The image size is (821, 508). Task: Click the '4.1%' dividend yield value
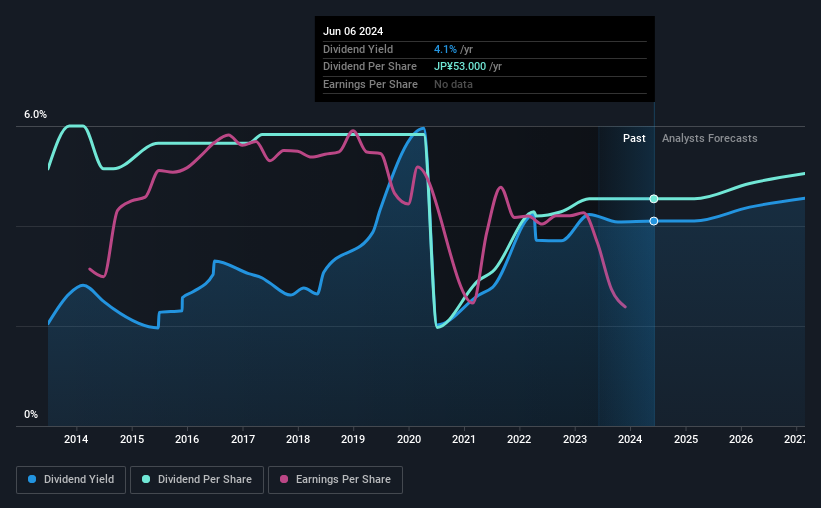coord(446,49)
